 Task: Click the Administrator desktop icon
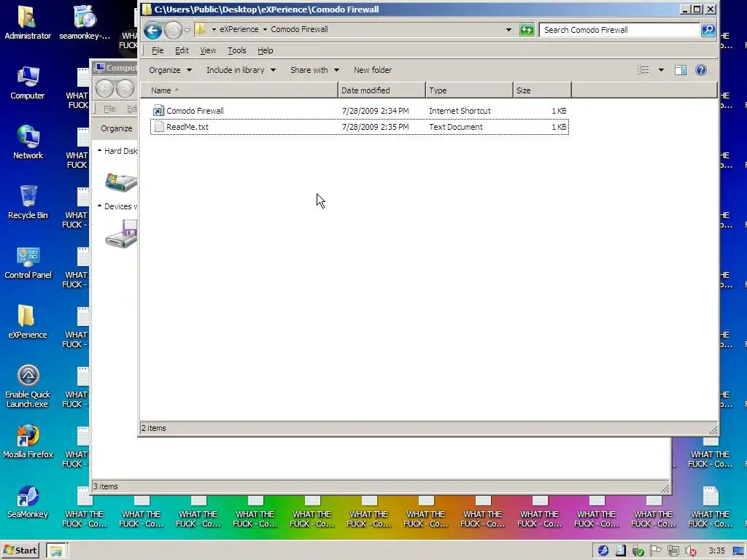[x=28, y=23]
